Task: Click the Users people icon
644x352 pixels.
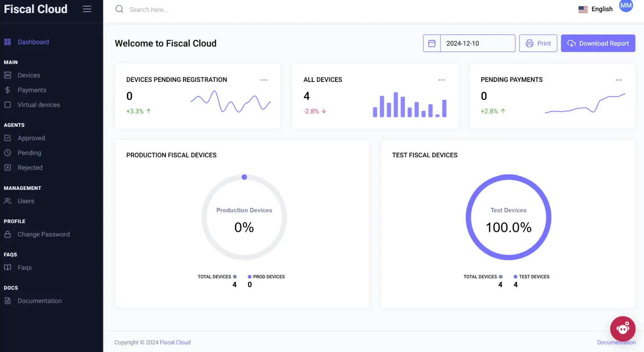Action: click(8, 201)
